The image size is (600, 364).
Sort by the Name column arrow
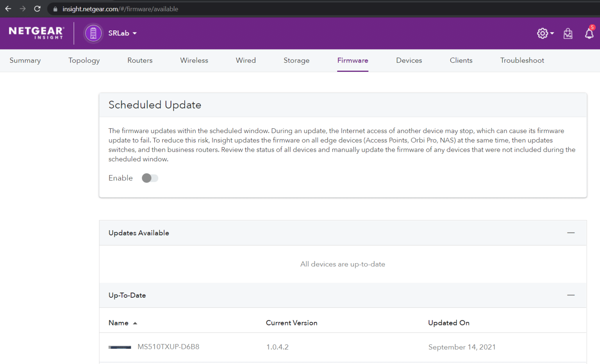135,323
